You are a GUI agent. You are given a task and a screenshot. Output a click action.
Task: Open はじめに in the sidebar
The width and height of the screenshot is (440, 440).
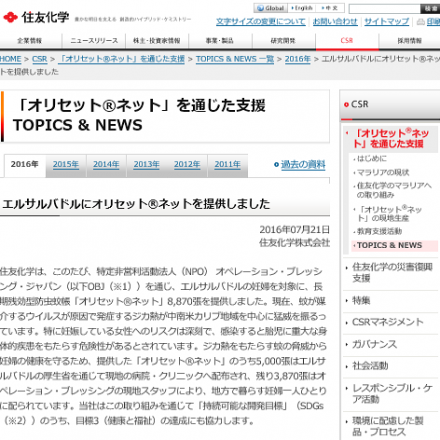372,159
